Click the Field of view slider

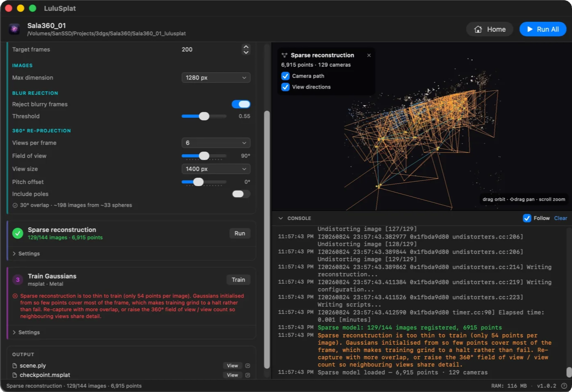pyautogui.click(x=204, y=156)
